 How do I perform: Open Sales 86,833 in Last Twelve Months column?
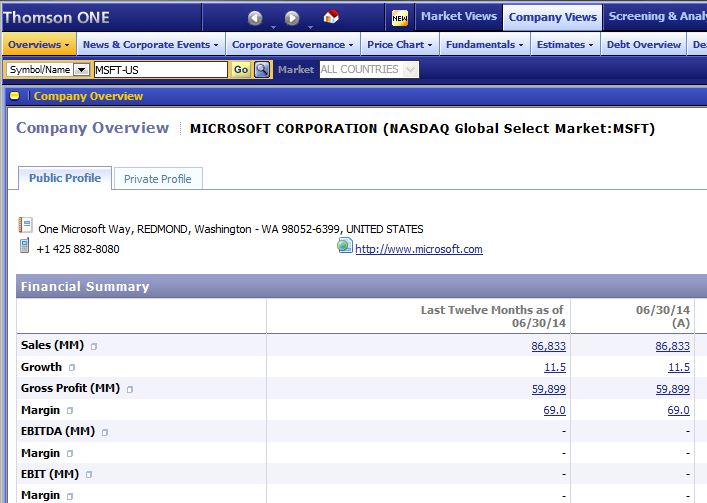pos(548,346)
